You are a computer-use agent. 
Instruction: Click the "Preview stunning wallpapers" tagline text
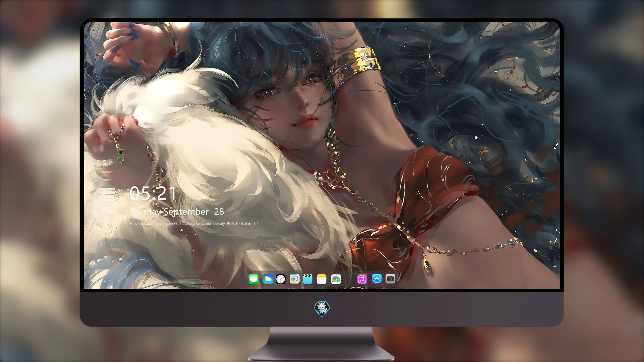195,223
